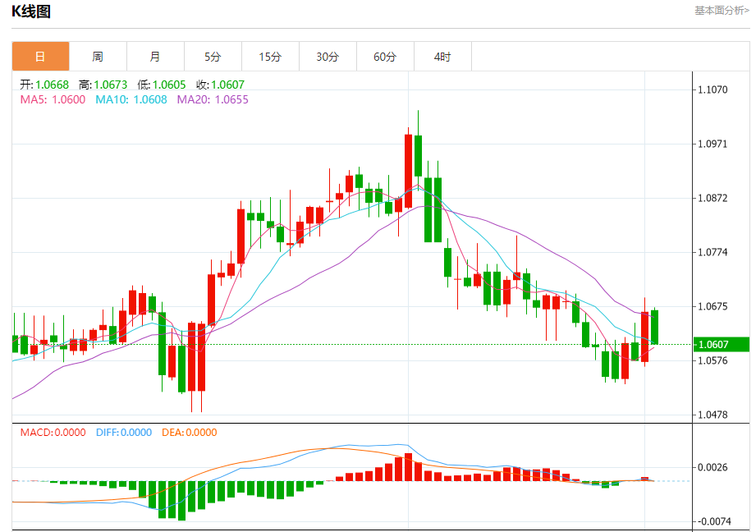Click the 收:1.0607 close price value
This screenshot has height=532, width=756.
(x=220, y=85)
